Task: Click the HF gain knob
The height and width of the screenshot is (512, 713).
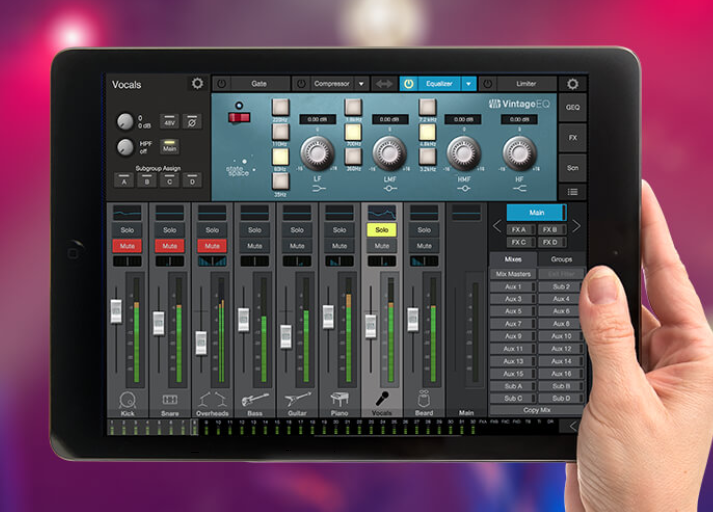Action: (519, 153)
